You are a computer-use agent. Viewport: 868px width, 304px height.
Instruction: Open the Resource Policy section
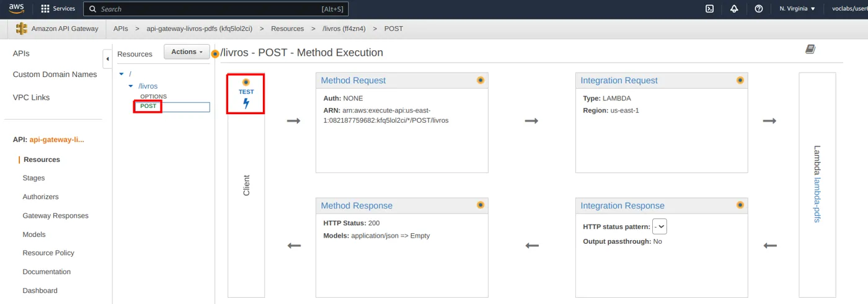coord(48,253)
